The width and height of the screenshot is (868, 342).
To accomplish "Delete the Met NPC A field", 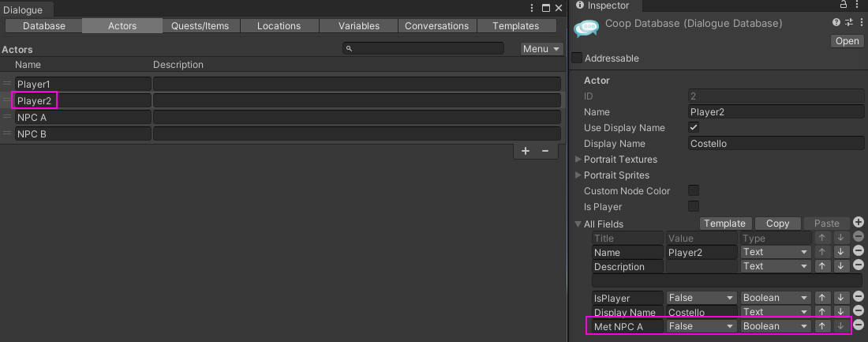I will click(859, 325).
